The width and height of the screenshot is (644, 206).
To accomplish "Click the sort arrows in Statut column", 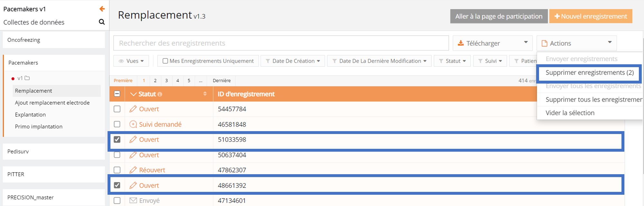I will 205,94.
